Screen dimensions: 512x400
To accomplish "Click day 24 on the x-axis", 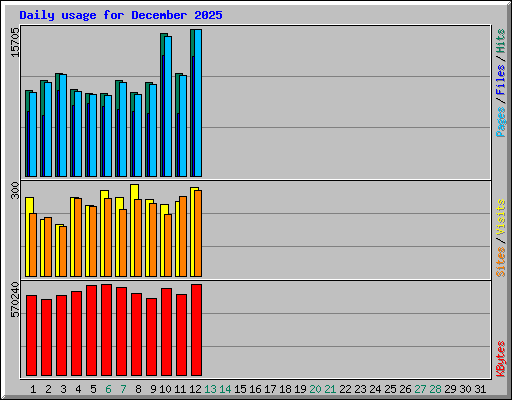I will point(375,389).
